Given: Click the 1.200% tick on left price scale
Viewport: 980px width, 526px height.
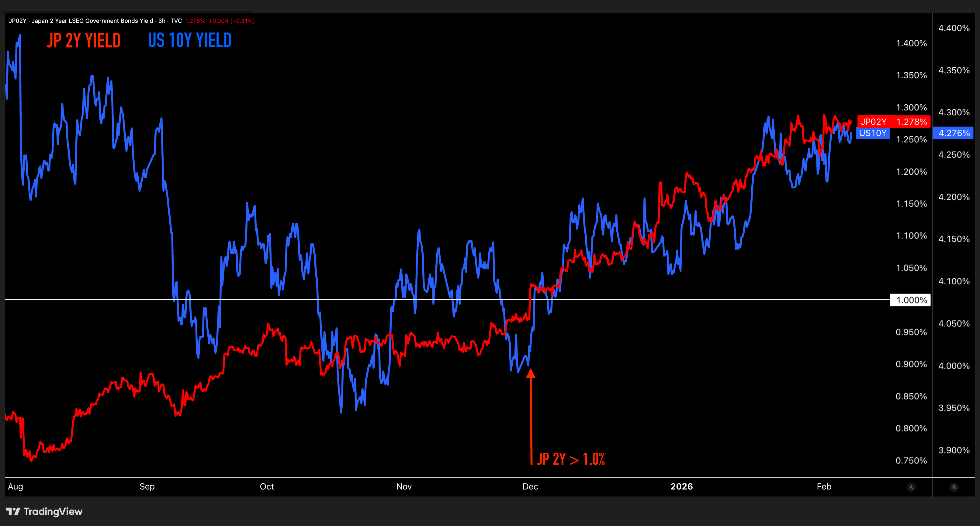Looking at the screenshot, I should coord(912,172).
